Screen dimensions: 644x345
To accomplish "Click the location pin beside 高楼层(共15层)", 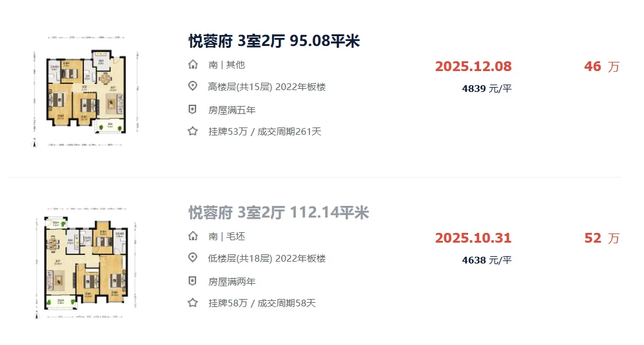I will (192, 86).
